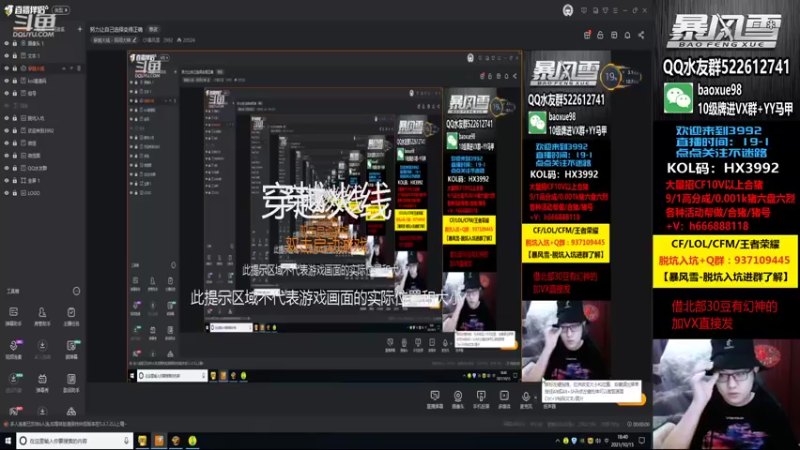Open the toolbox tool with the purple badge
Viewport: 800px width, 450px height.
[x=14, y=349]
